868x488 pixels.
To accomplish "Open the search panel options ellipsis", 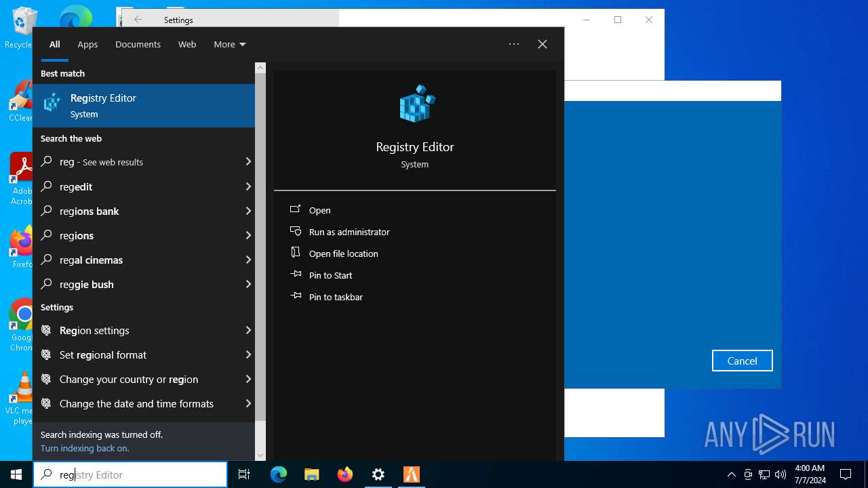I will point(514,44).
